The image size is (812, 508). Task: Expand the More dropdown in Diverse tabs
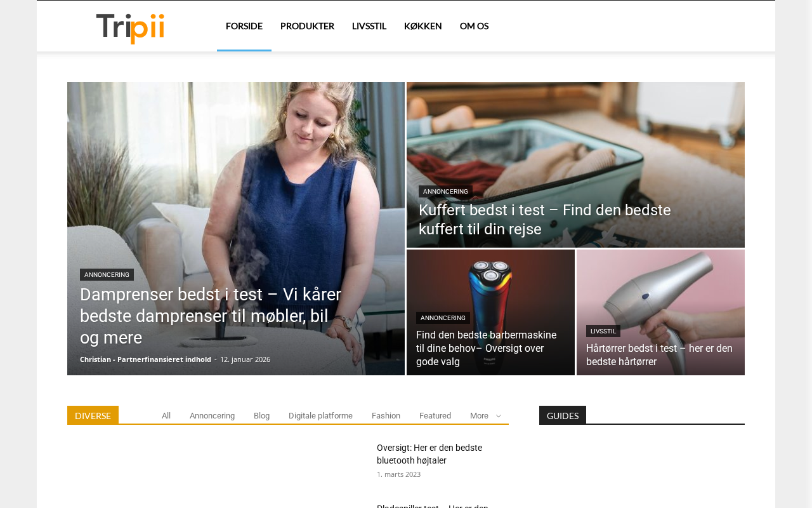(x=485, y=416)
